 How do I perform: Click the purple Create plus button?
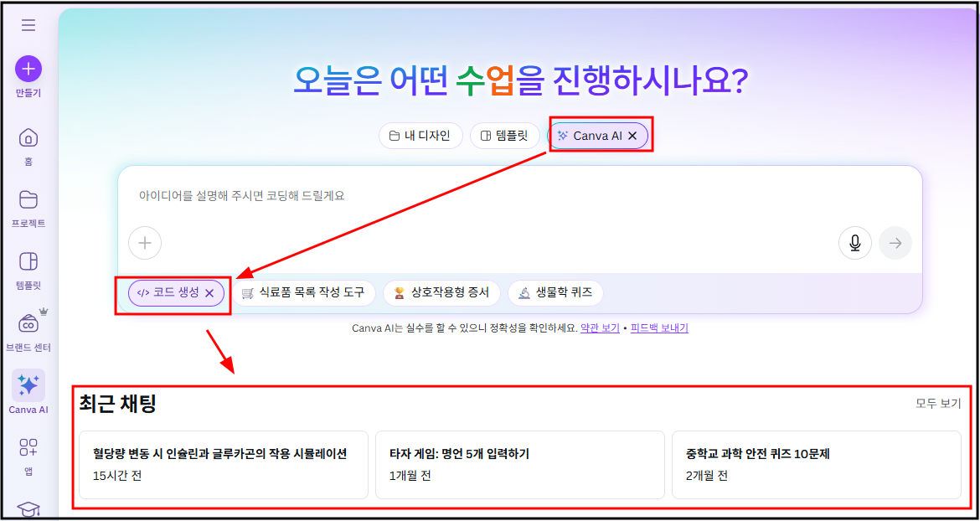28,69
